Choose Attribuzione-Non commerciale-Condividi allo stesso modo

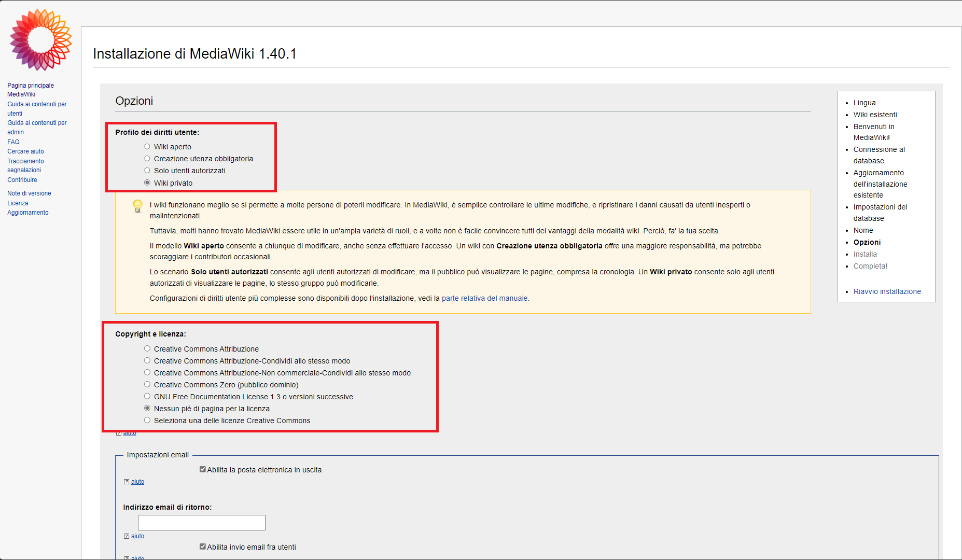pyautogui.click(x=147, y=372)
